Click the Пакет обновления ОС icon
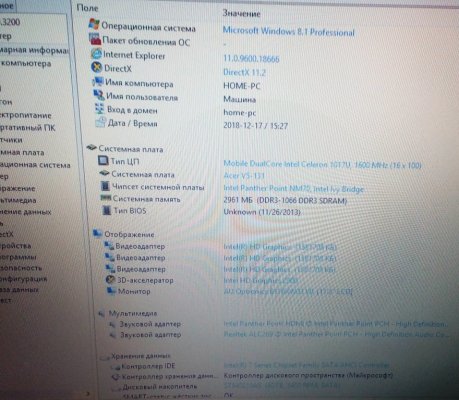Screen dimensions: 459x400 pos(95,39)
